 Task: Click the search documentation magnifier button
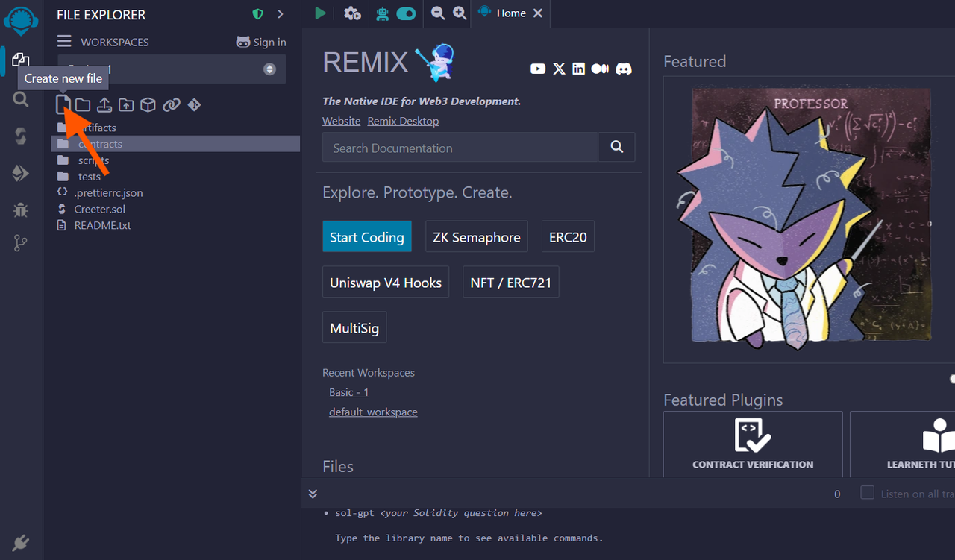click(616, 148)
